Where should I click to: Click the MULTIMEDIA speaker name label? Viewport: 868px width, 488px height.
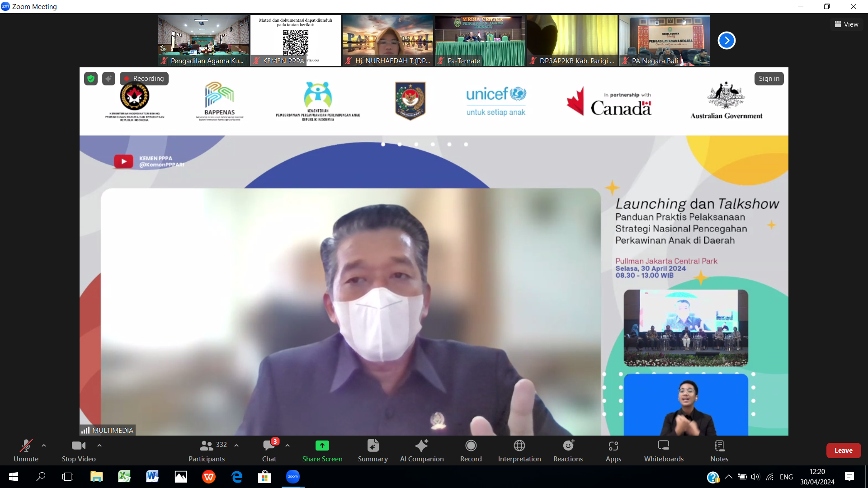pyautogui.click(x=108, y=430)
